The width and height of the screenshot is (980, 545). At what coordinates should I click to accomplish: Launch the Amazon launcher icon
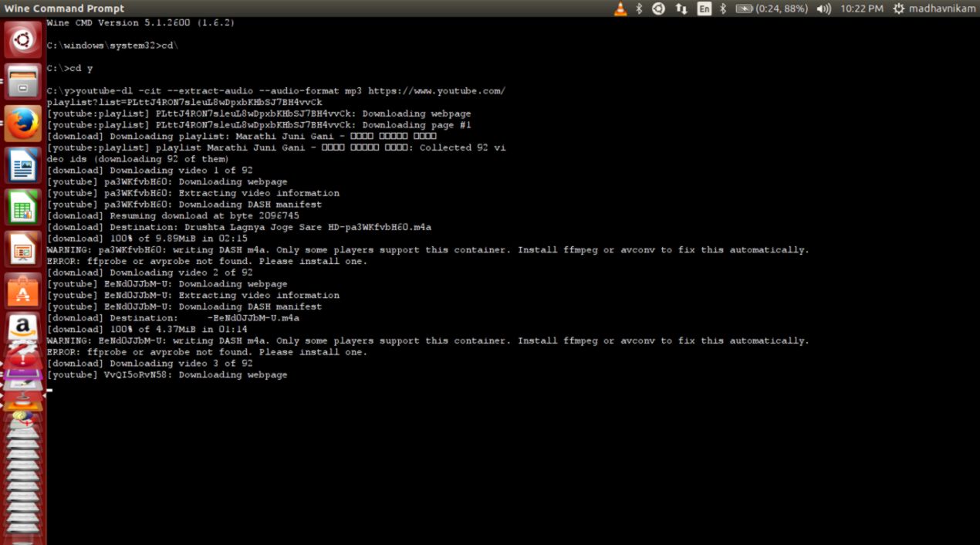tap(22, 324)
